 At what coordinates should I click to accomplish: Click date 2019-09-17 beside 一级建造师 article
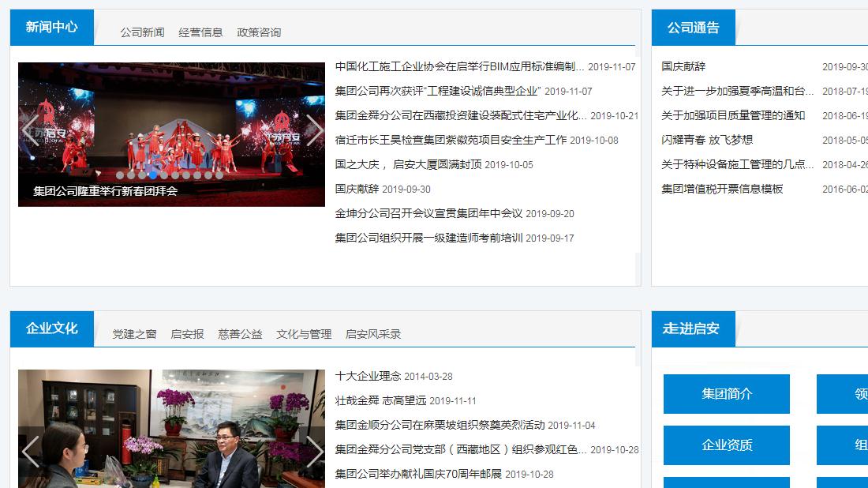(550, 238)
